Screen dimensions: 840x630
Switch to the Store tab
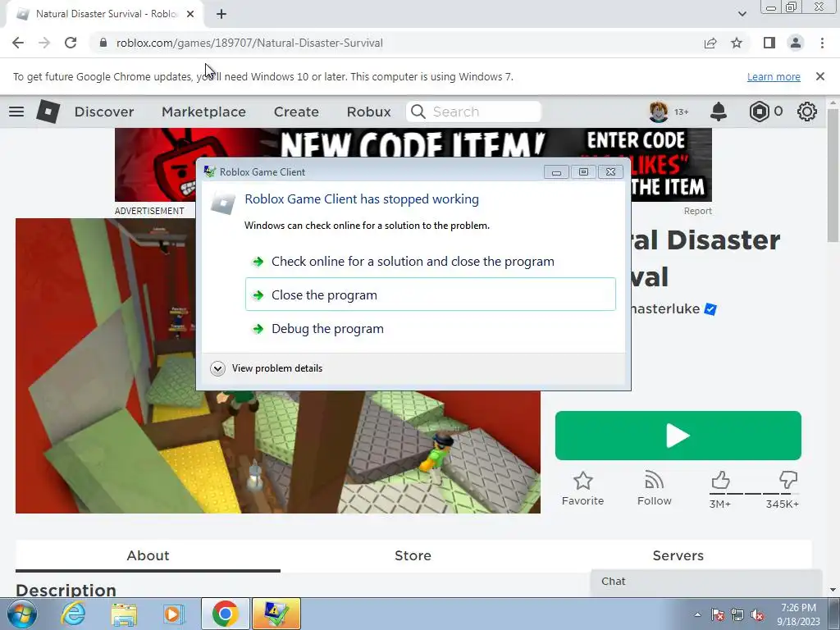(413, 555)
